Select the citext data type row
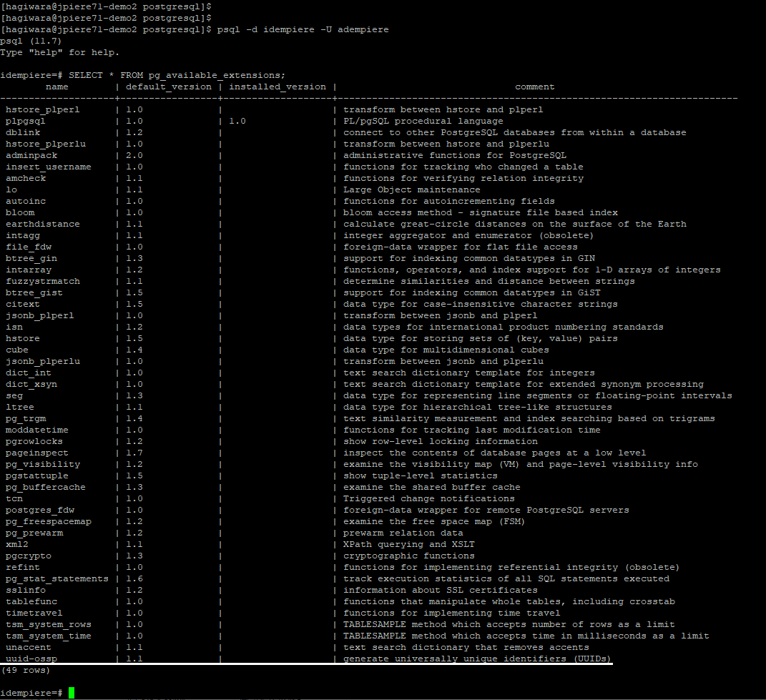 pyautogui.click(x=21, y=303)
